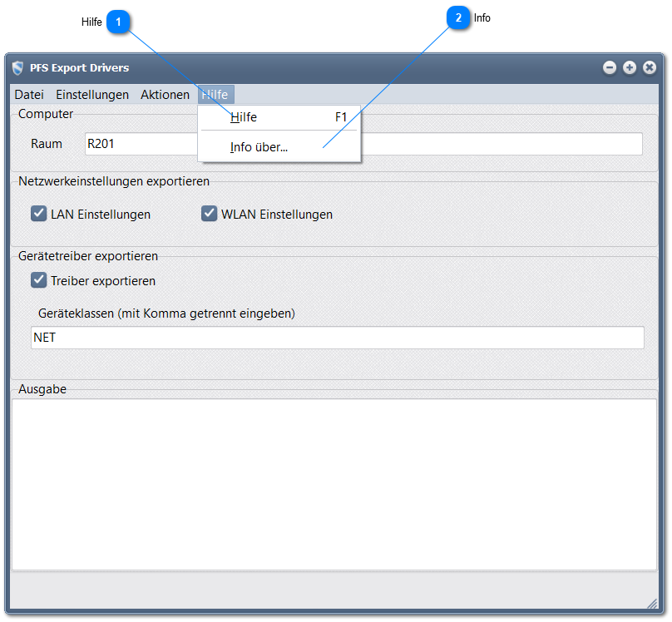672x622 pixels.
Task: Click into the Raum field containing R201
Action: 499,144
